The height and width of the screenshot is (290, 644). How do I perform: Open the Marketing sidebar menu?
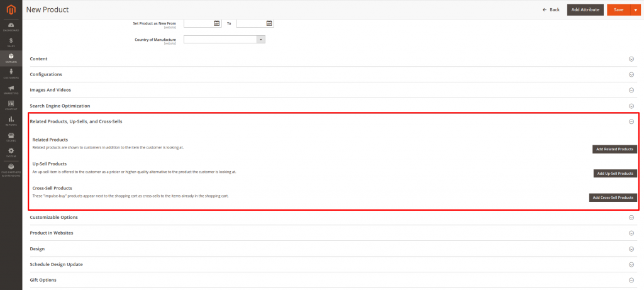[11, 89]
